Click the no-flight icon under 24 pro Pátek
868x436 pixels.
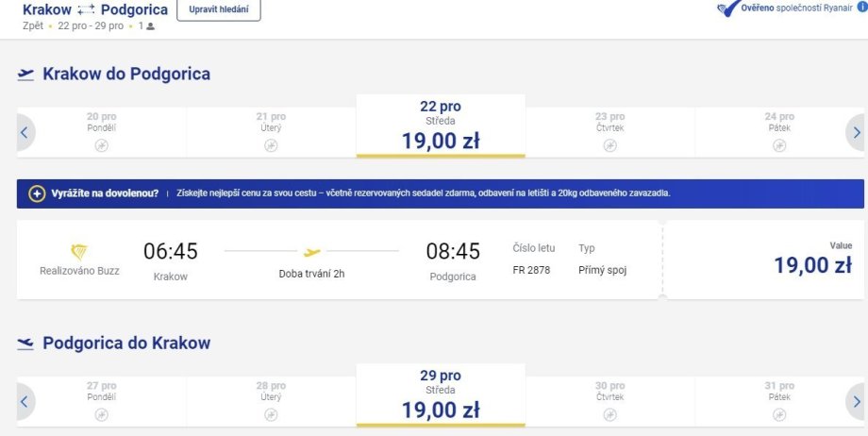tap(779, 145)
